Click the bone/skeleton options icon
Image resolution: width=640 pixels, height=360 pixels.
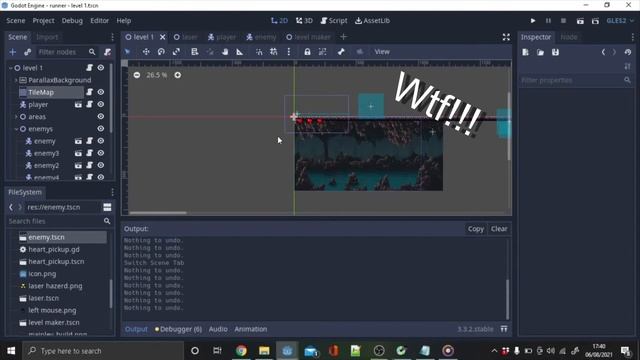341,52
